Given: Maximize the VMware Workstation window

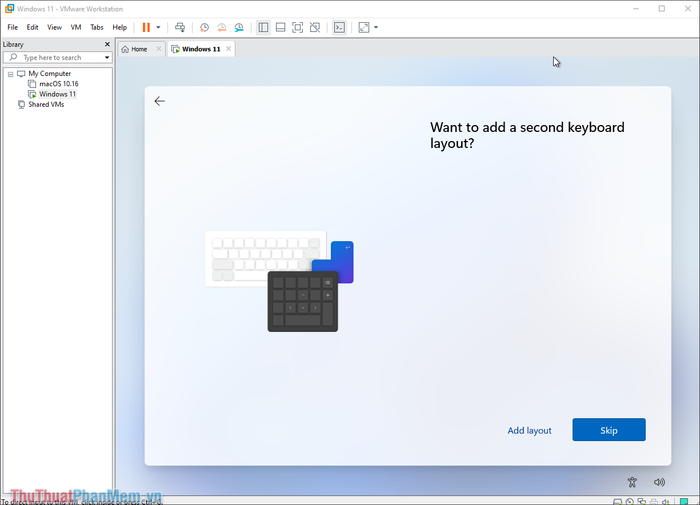Looking at the screenshot, I should pos(662,8).
